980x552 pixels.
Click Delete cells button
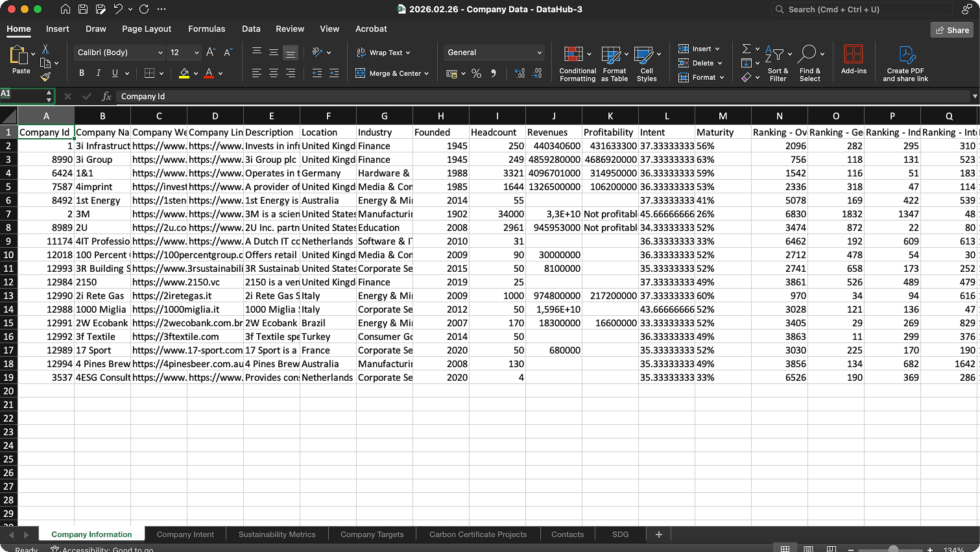[700, 63]
